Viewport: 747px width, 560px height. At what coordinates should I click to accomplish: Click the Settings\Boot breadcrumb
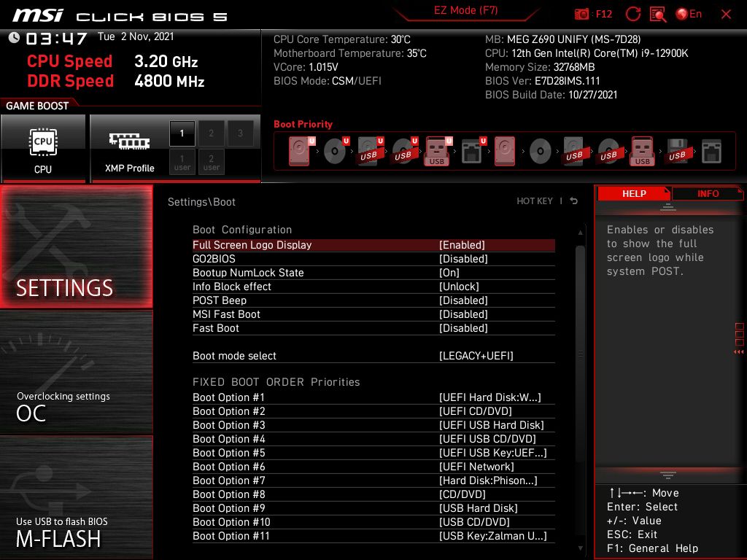click(201, 202)
